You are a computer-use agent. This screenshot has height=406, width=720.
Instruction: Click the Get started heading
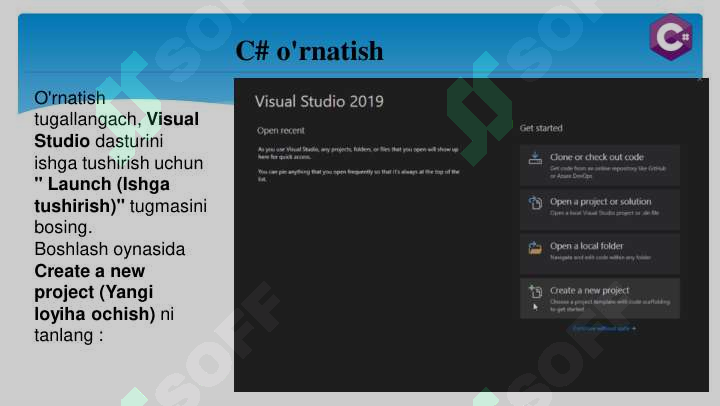point(541,128)
